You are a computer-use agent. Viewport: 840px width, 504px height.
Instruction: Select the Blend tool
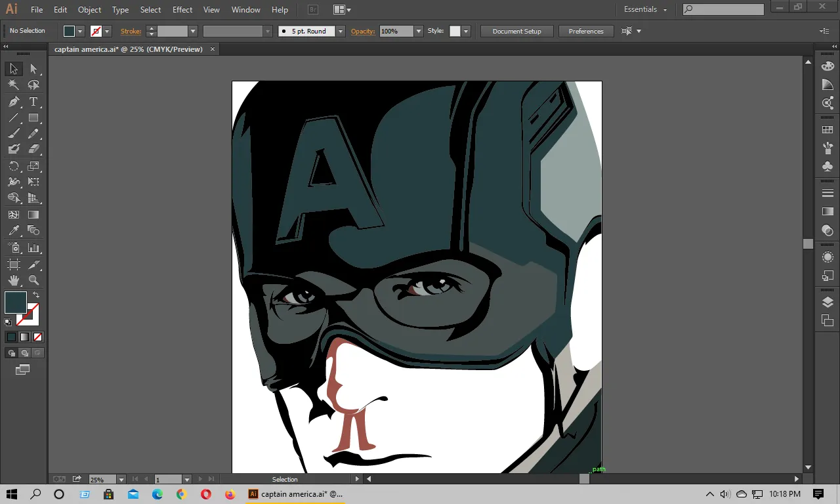tap(33, 230)
